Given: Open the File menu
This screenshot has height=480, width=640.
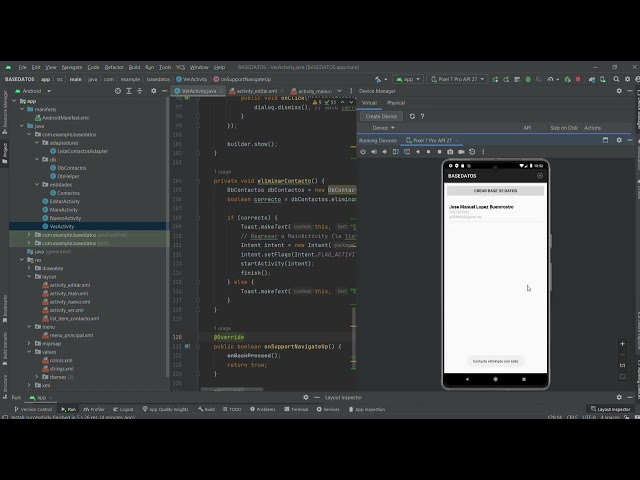Looking at the screenshot, I should pos(22,67).
